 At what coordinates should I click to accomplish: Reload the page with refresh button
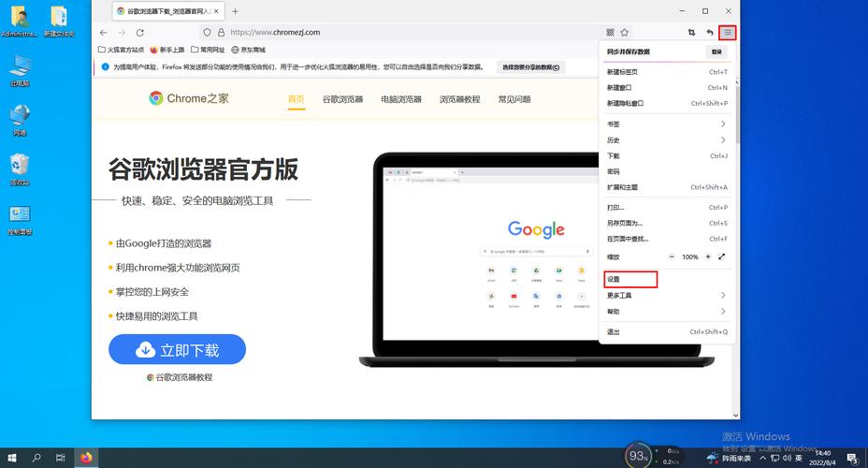[140, 33]
